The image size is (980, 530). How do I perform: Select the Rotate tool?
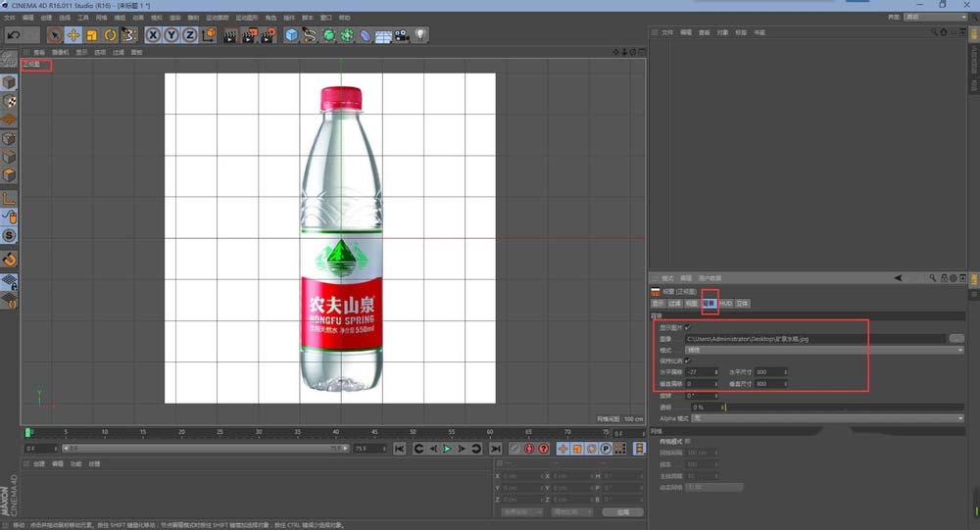110,35
